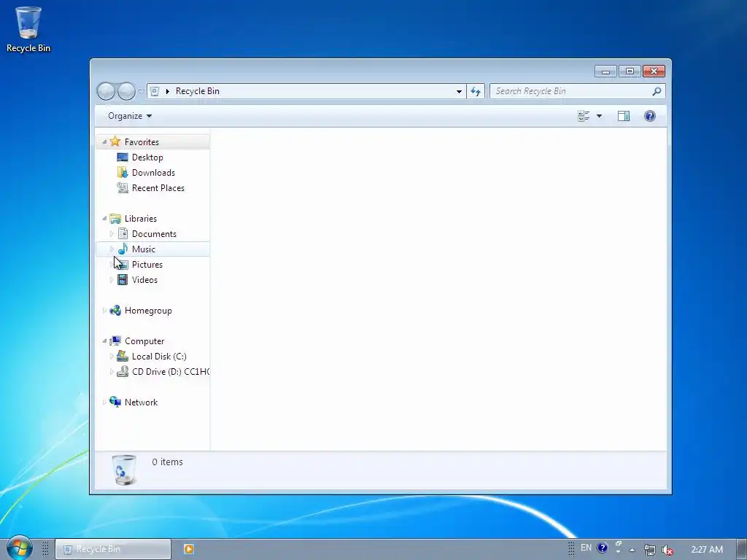
Task: Click the Pictures library icon
Action: click(x=123, y=264)
